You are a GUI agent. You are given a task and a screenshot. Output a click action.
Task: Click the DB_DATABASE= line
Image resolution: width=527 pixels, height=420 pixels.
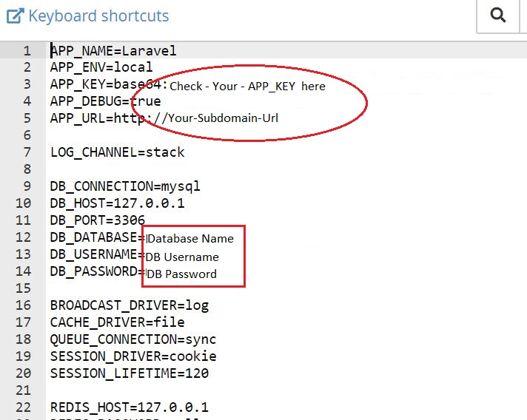coord(98,237)
